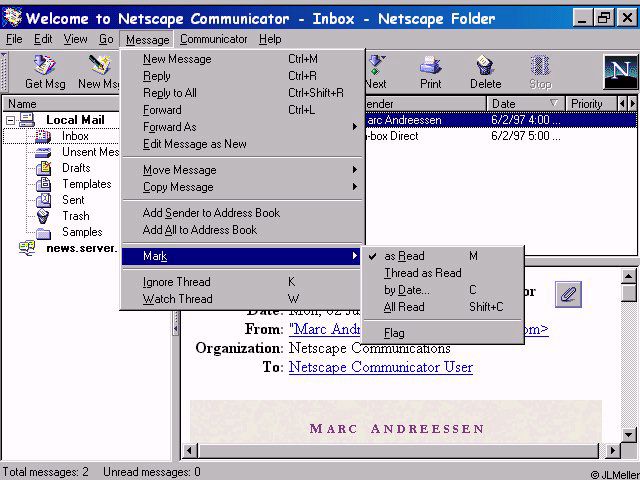Viewport: 640px width, 480px height.
Task: Click horizontal scrollbar right arrow
Action: [612, 451]
